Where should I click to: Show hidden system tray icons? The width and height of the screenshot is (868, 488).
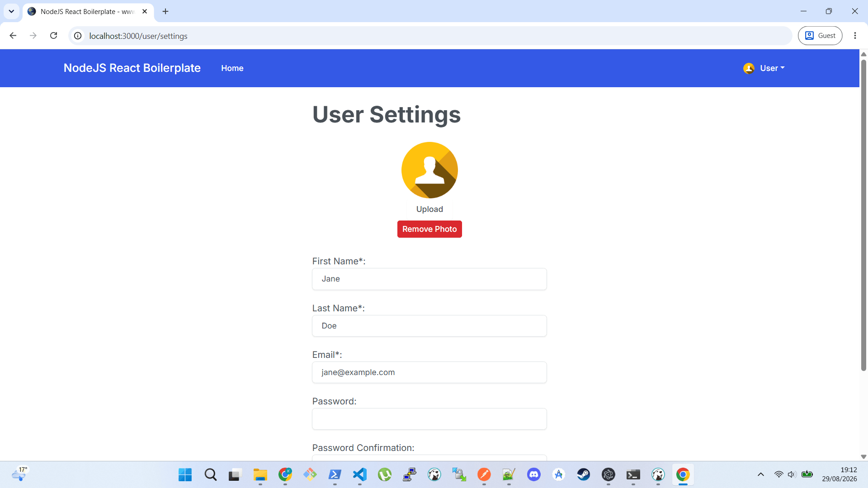(x=761, y=474)
